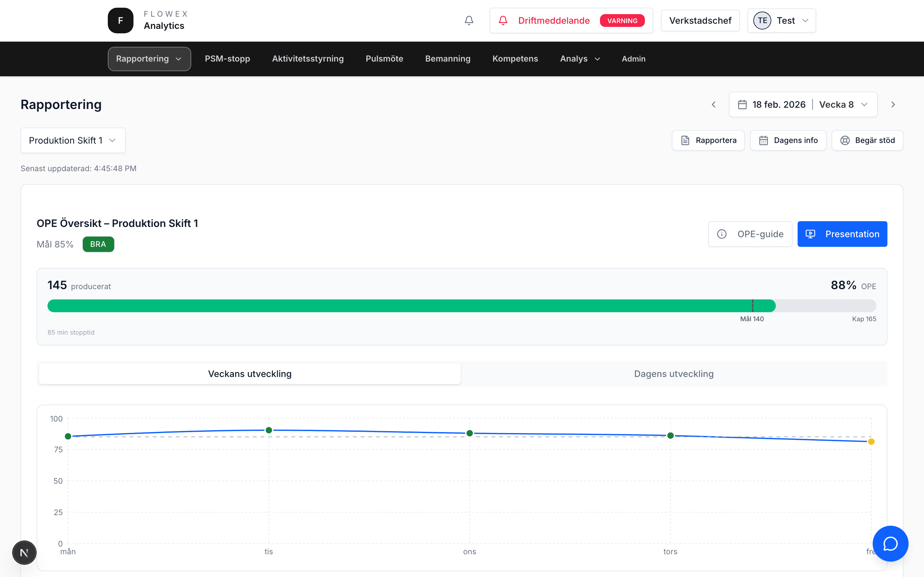
Task: Open the Analys dropdown menu
Action: [x=579, y=59]
